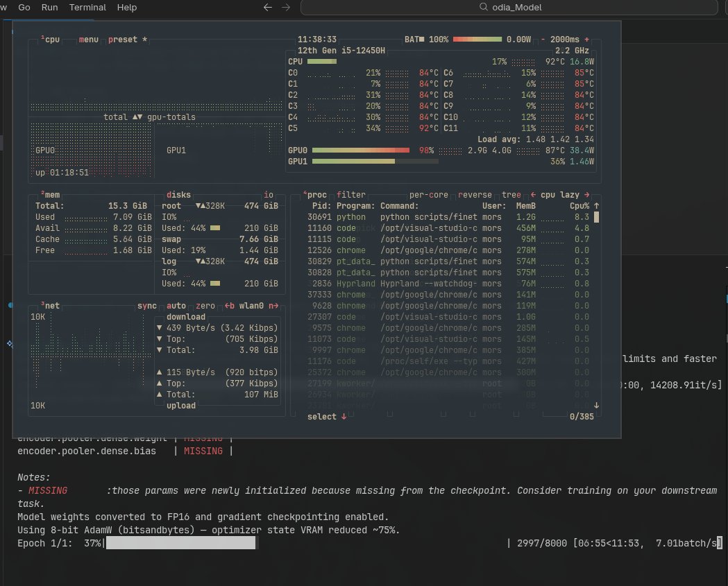
Task: Open the Go menu
Action: click(24, 8)
